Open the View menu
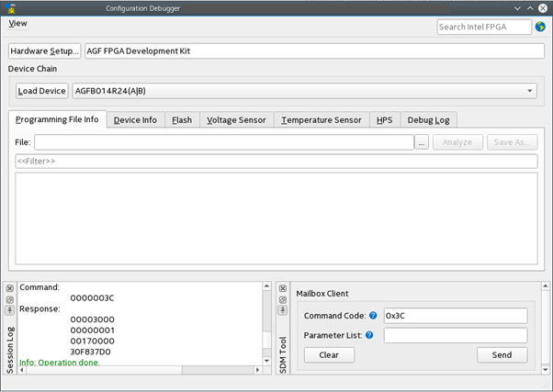The width and height of the screenshot is (553, 392). coord(17,23)
